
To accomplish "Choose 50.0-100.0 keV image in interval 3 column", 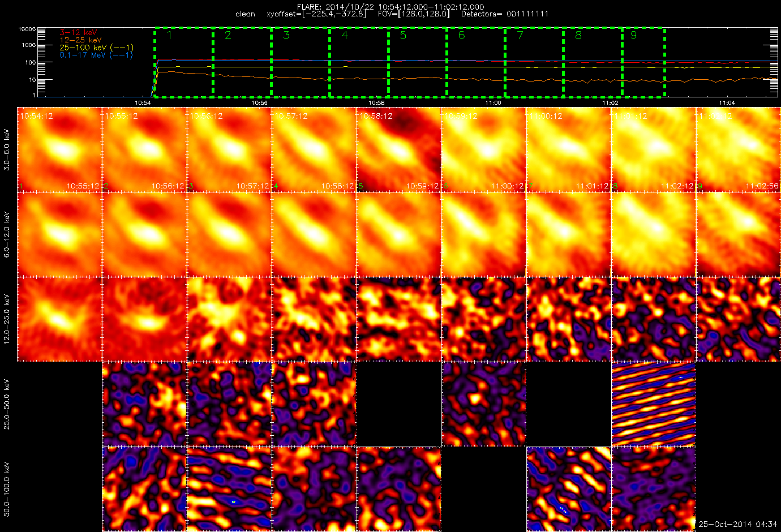I will pos(229,488).
